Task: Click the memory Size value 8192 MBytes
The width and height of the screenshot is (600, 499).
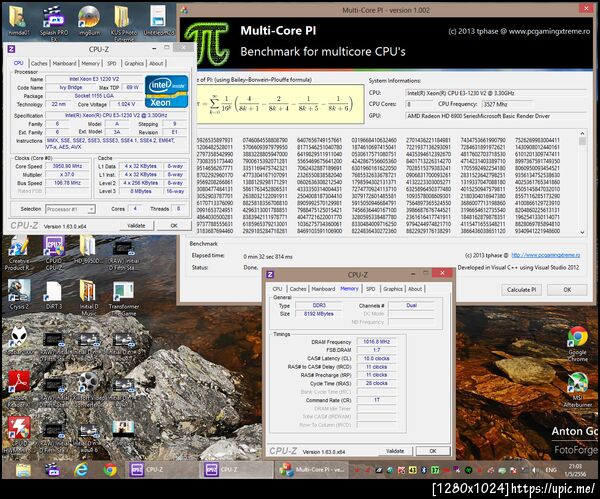Action: coord(318,314)
